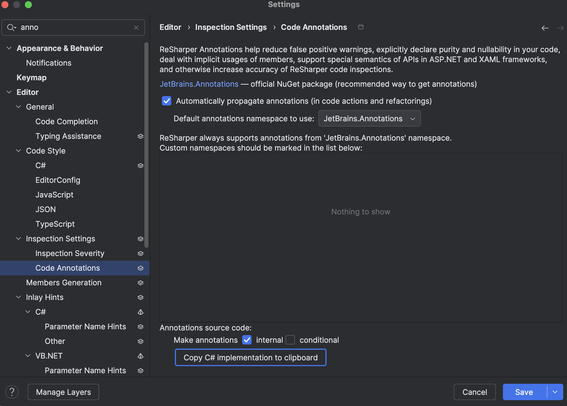Enable the conditional annotations checkbox
This screenshot has height=406, width=567.
click(x=290, y=340)
